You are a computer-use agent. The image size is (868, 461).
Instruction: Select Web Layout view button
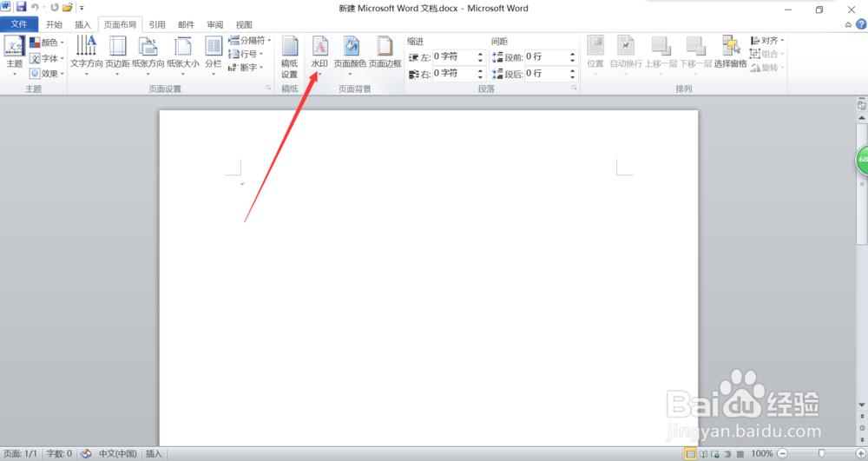click(x=715, y=454)
